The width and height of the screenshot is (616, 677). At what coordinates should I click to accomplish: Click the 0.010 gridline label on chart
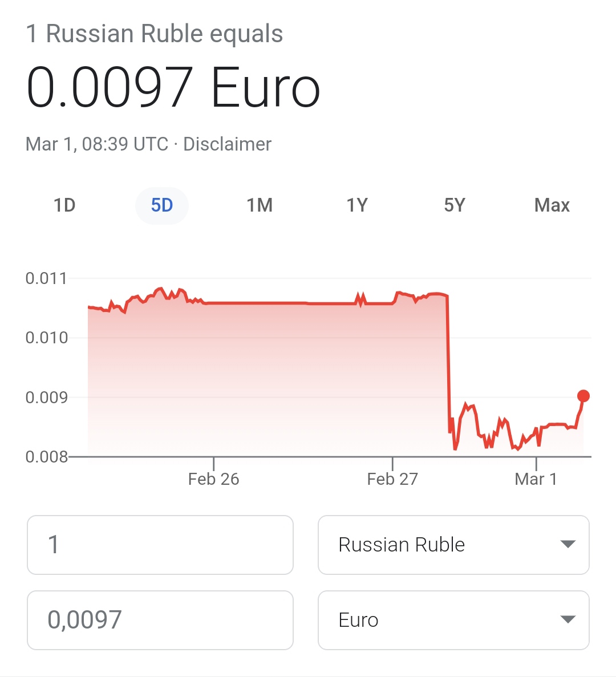pos(47,338)
